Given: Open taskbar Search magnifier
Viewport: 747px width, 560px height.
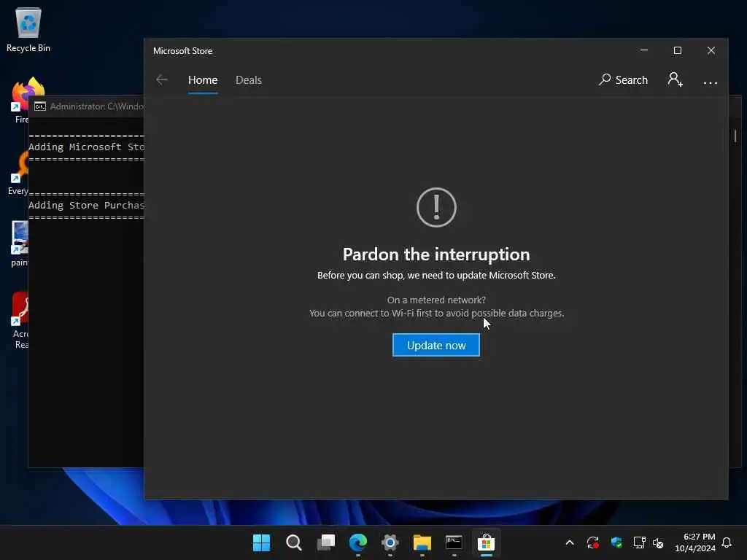Looking at the screenshot, I should click(x=293, y=542).
